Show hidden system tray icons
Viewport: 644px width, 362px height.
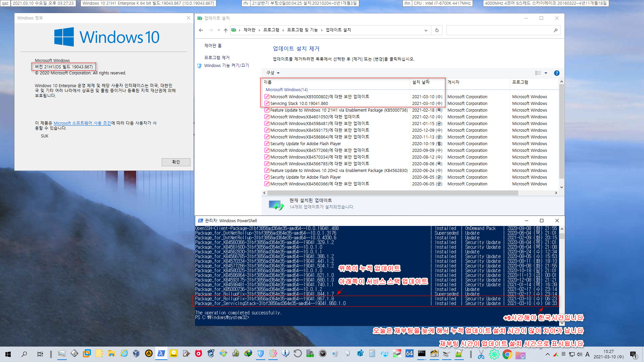coord(548,354)
